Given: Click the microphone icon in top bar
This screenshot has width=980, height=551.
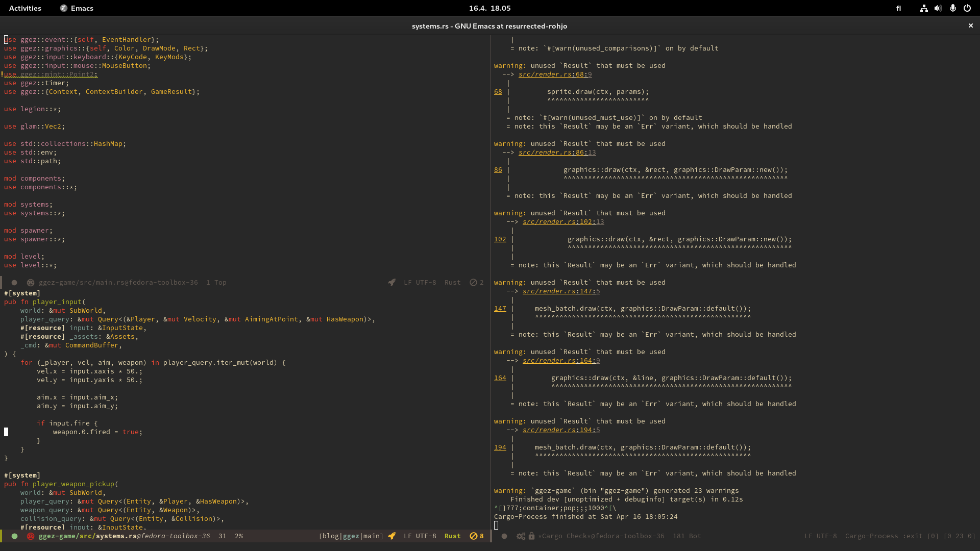Looking at the screenshot, I should click(x=952, y=8).
